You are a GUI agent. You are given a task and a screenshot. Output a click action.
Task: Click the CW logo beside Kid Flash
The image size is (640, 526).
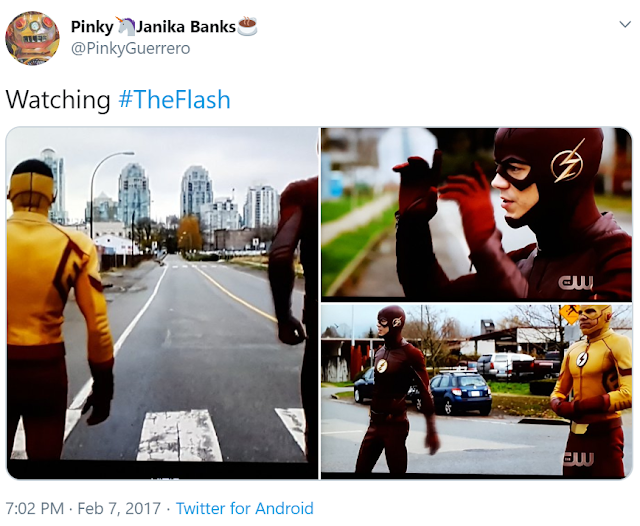click(578, 459)
